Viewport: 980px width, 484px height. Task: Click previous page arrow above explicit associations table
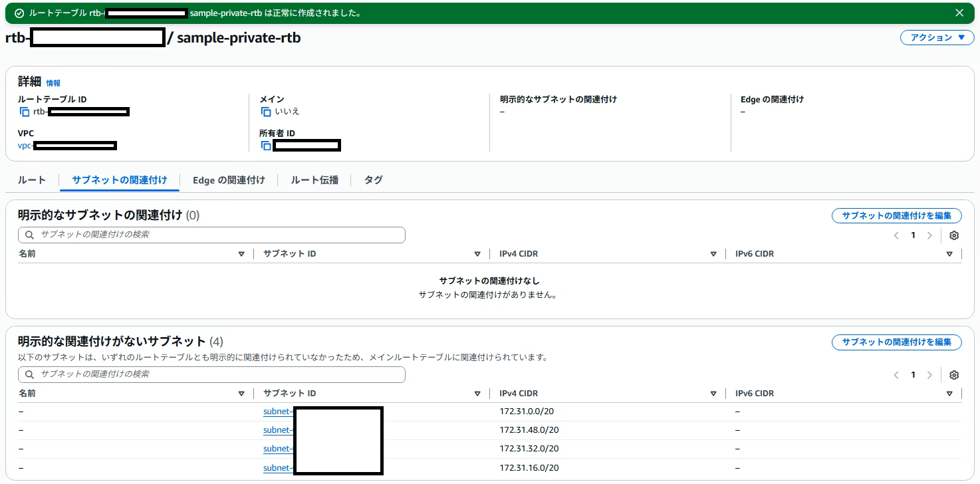(x=896, y=235)
